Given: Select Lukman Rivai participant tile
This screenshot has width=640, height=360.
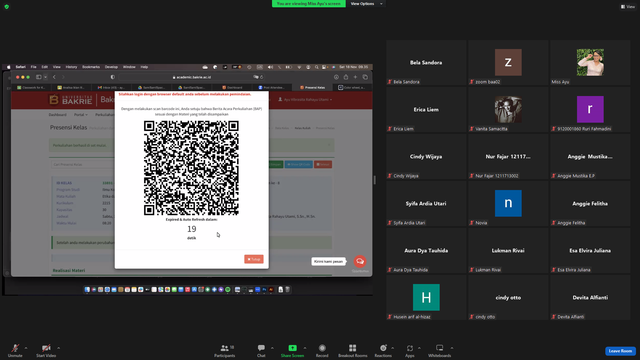Looking at the screenshot, I should click(x=508, y=251).
